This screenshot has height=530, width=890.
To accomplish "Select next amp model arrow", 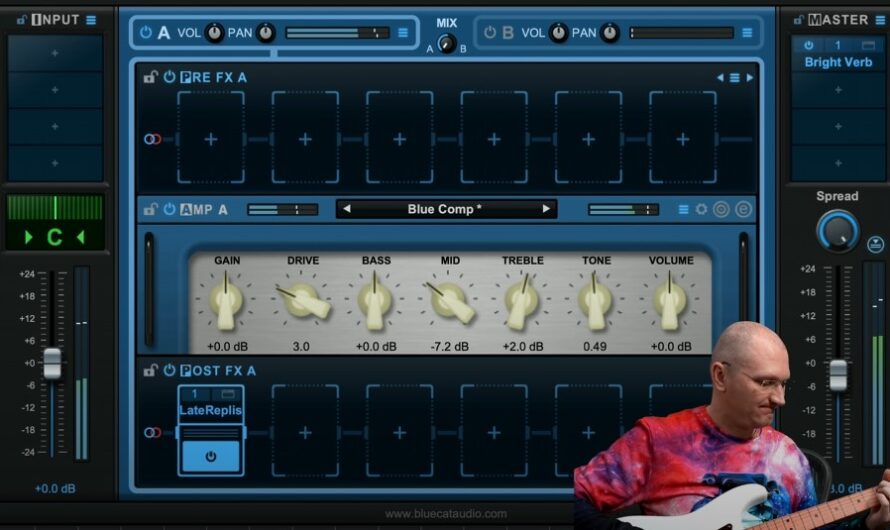I will [546, 209].
